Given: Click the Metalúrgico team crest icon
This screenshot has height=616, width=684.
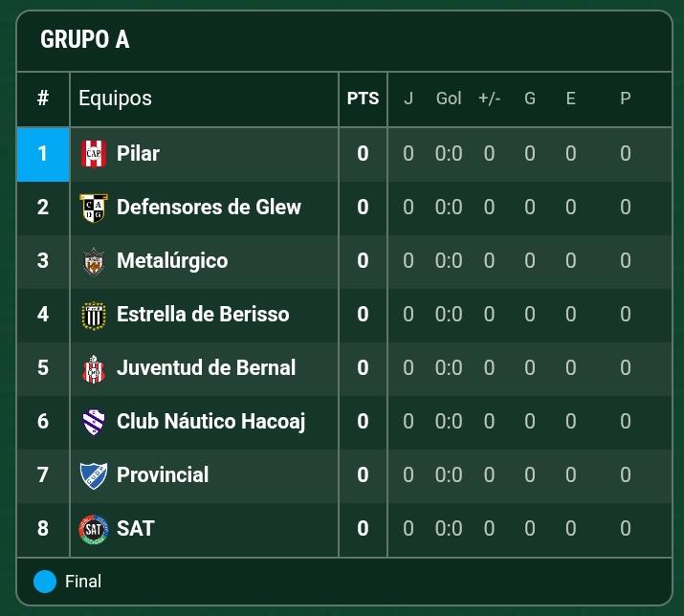Looking at the screenshot, I should pos(93,260).
